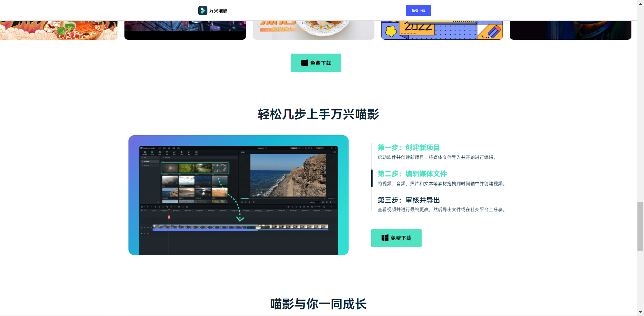Click the timeline zoom slider near the toolbar
Image resolution: width=644 pixels, height=316 pixels.
pos(317,206)
